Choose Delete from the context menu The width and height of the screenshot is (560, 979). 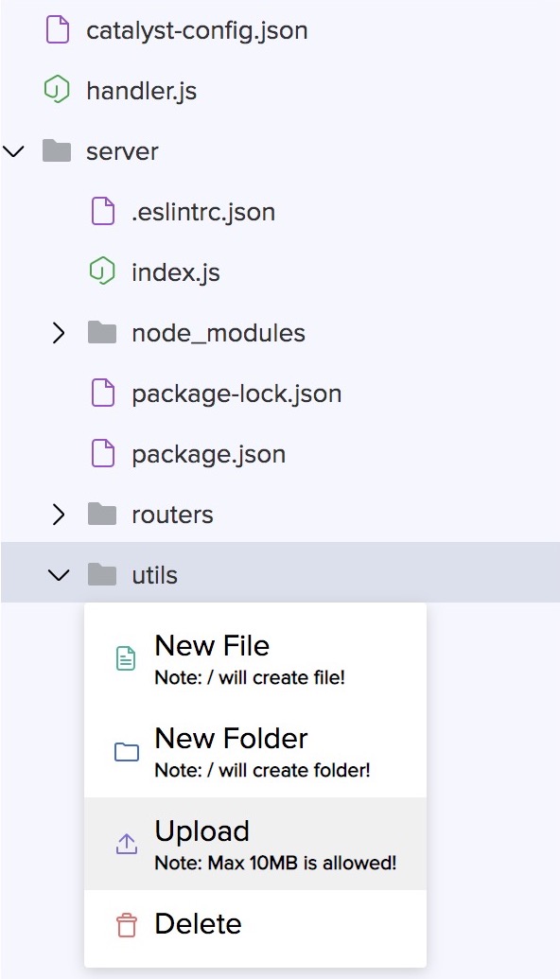[x=198, y=924]
